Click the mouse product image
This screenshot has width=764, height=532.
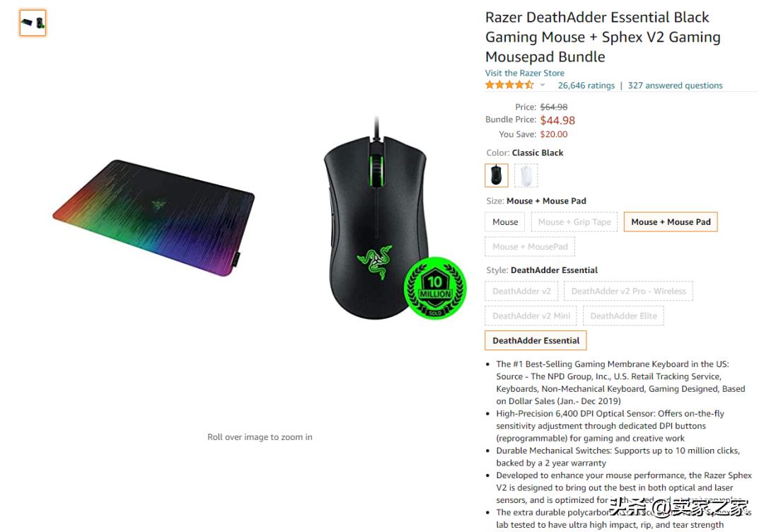point(375,219)
